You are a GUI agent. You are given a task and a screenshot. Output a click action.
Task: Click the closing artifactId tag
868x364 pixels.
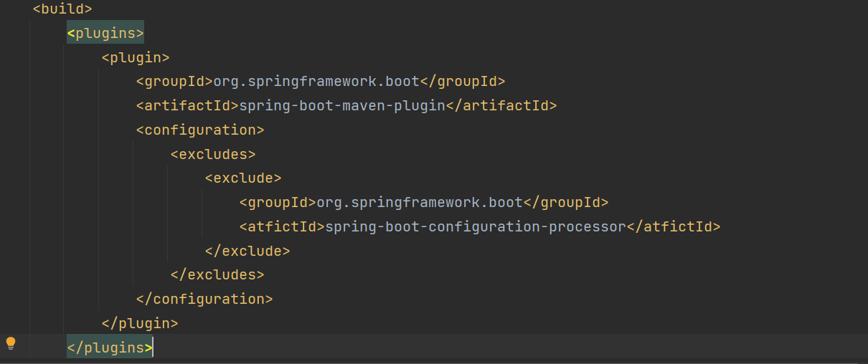coord(501,106)
